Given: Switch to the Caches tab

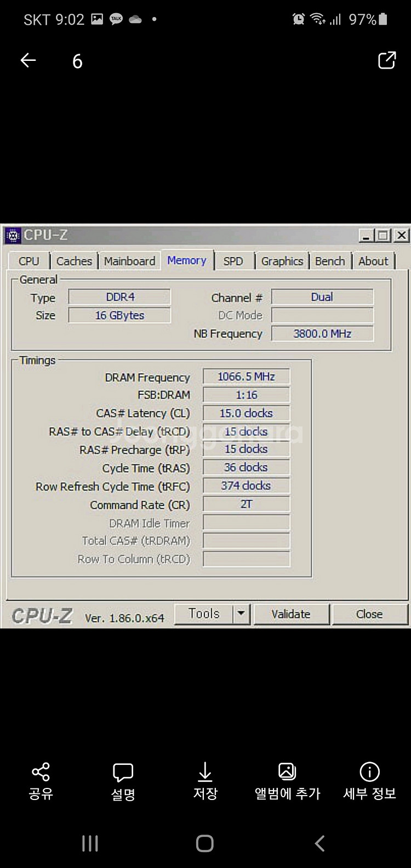Looking at the screenshot, I should (74, 261).
